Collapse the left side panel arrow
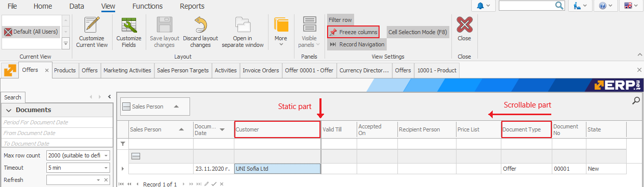644x187 pixels. 109,96
